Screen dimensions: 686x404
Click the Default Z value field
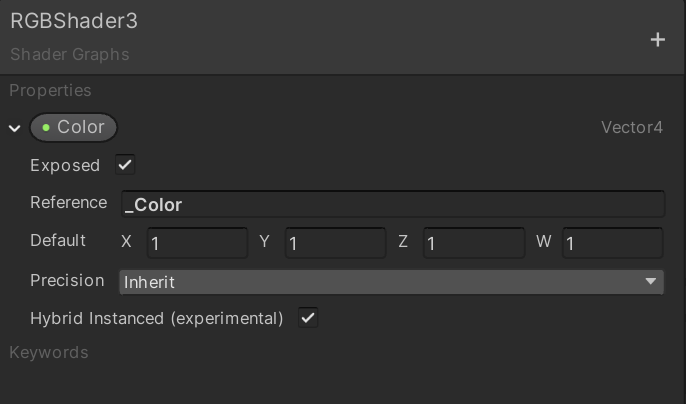pyautogui.click(x=474, y=243)
